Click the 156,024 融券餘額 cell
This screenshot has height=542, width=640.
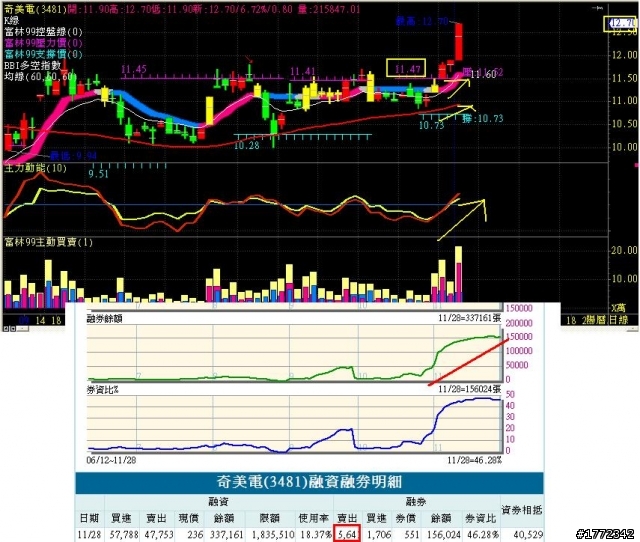coord(444,534)
